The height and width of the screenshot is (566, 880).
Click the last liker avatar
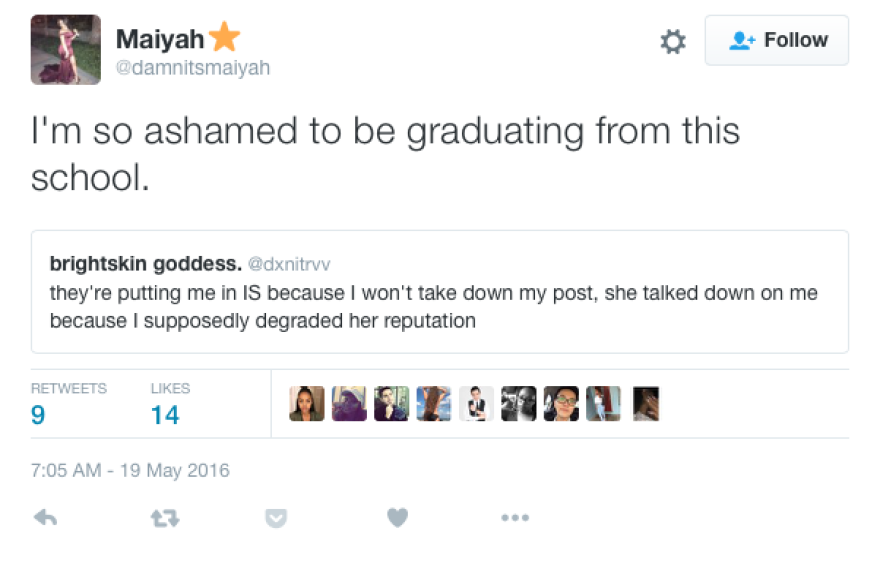[646, 404]
